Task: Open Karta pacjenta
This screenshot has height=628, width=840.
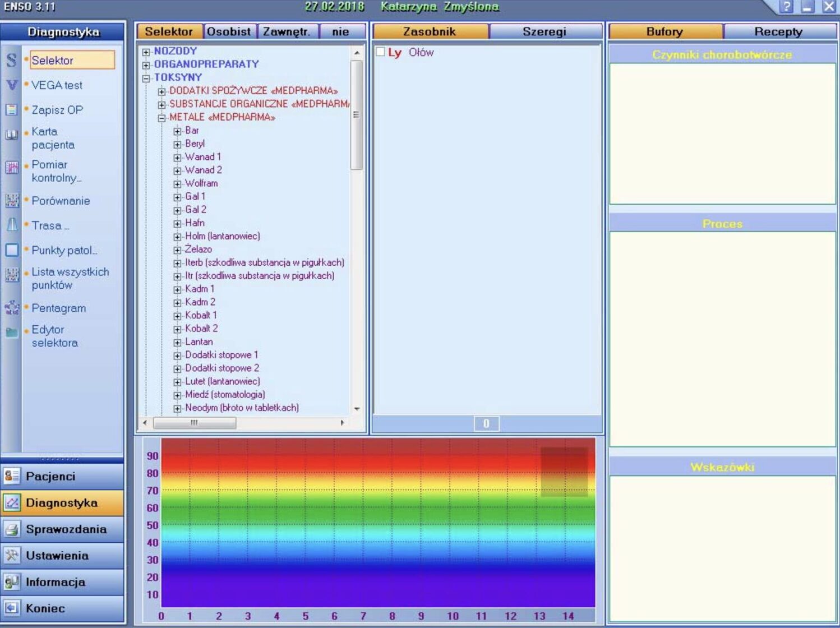Action: point(53,138)
